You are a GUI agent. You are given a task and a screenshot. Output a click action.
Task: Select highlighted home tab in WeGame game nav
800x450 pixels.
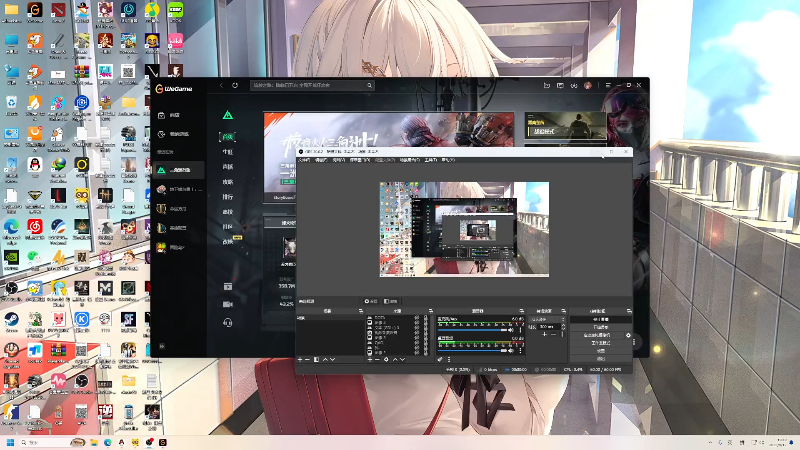pyautogui.click(x=228, y=136)
